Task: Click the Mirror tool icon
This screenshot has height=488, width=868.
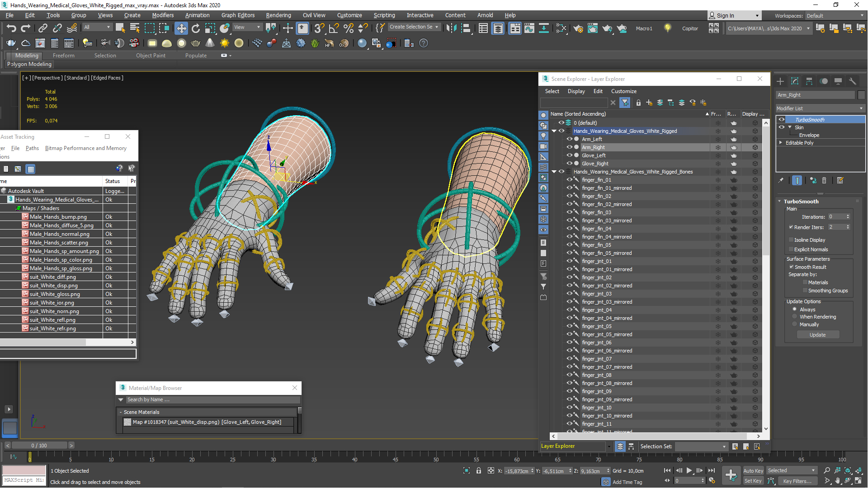Action: tap(451, 28)
